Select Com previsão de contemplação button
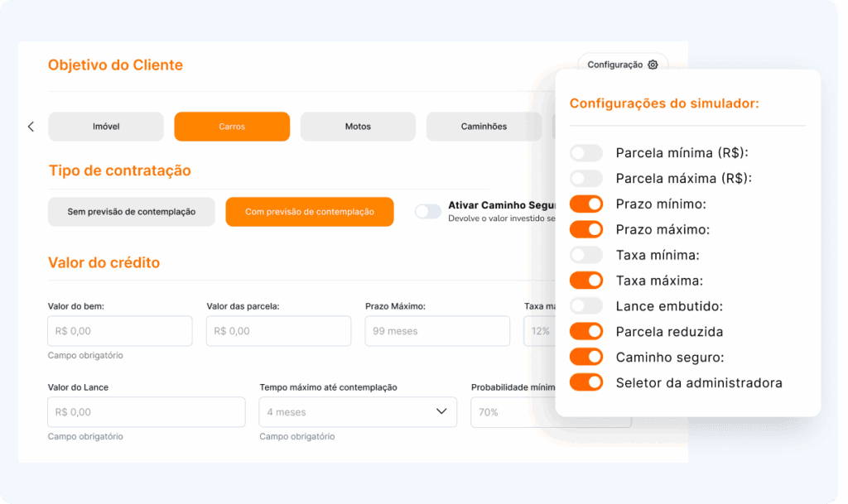The image size is (848, 504). point(309,212)
